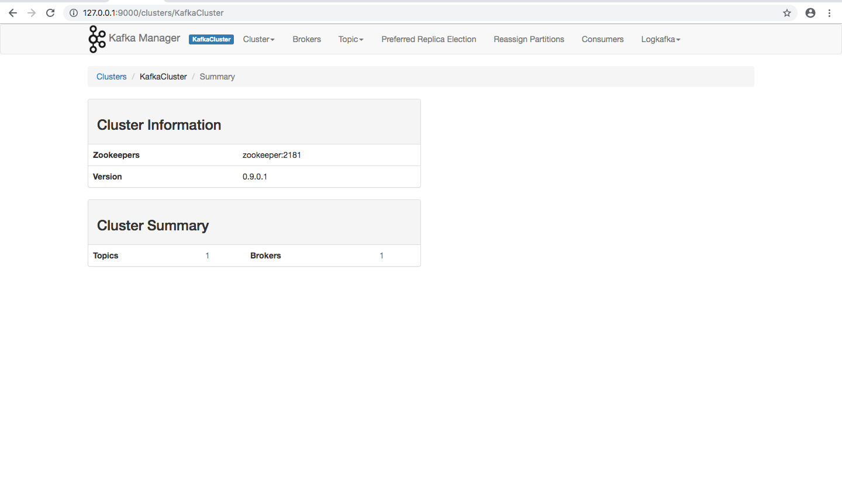The width and height of the screenshot is (842, 504).
Task: Click the browser forward arrow
Action: click(32, 13)
